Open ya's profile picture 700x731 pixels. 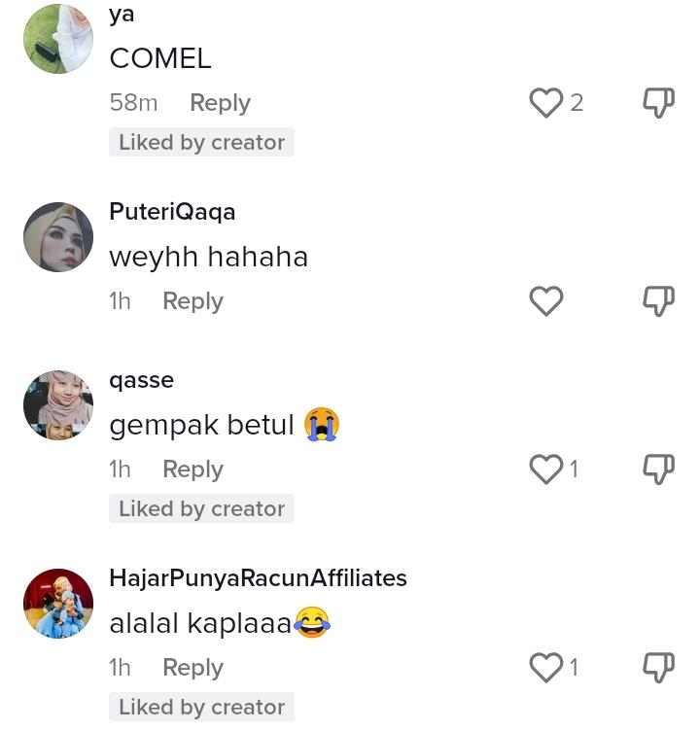pyautogui.click(x=58, y=39)
